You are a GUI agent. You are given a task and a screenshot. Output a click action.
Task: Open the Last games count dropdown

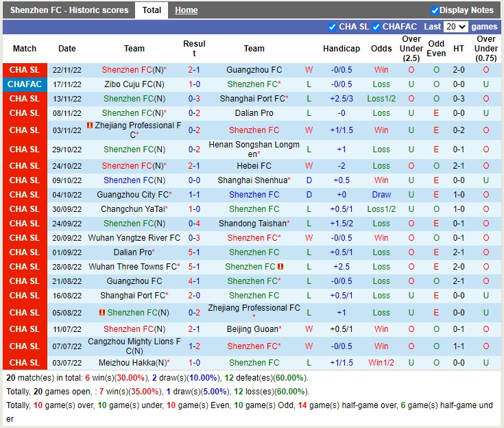pyautogui.click(x=455, y=27)
